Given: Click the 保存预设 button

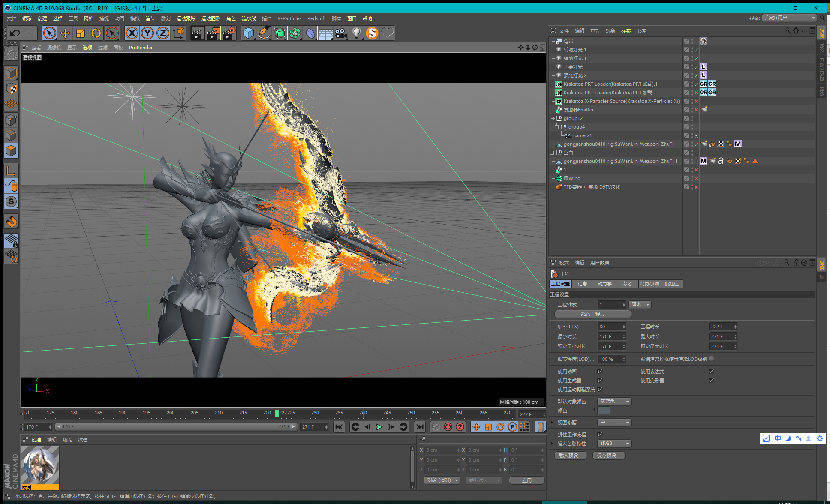Looking at the screenshot, I should [x=609, y=456].
